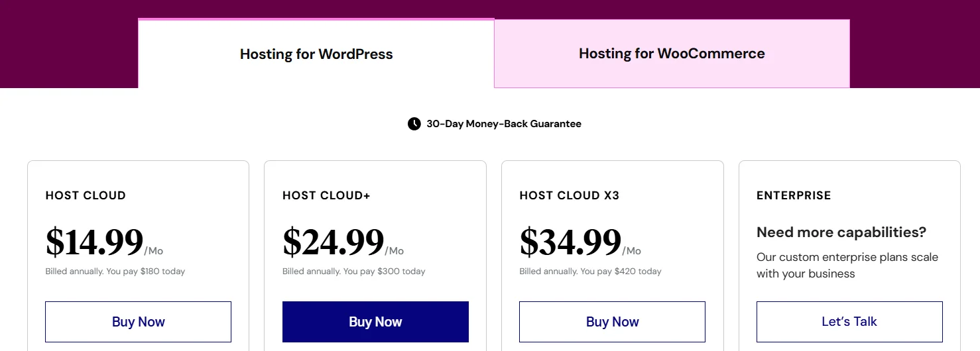Click the "Need more capabilities?" heading

click(841, 232)
